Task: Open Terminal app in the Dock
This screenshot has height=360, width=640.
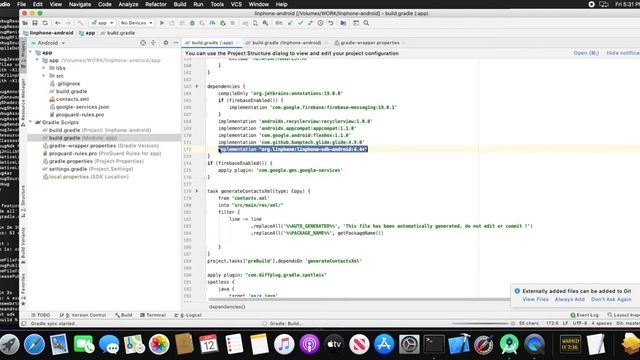Action: click(434, 344)
